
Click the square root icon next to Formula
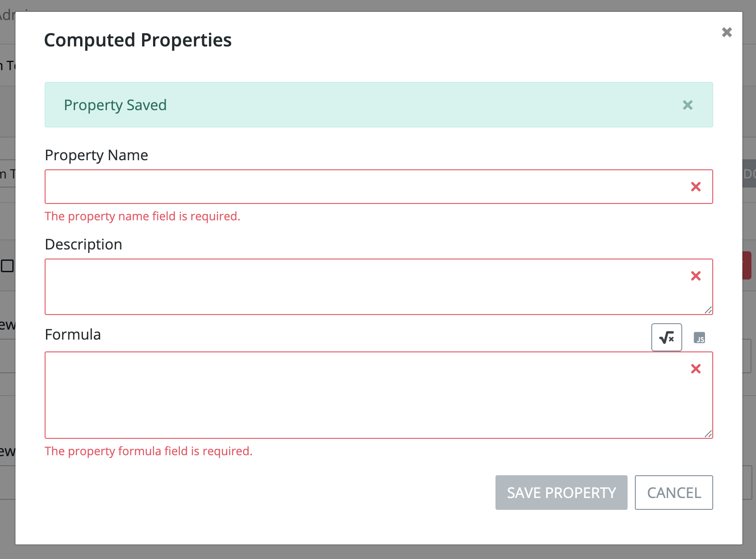pyautogui.click(x=667, y=337)
